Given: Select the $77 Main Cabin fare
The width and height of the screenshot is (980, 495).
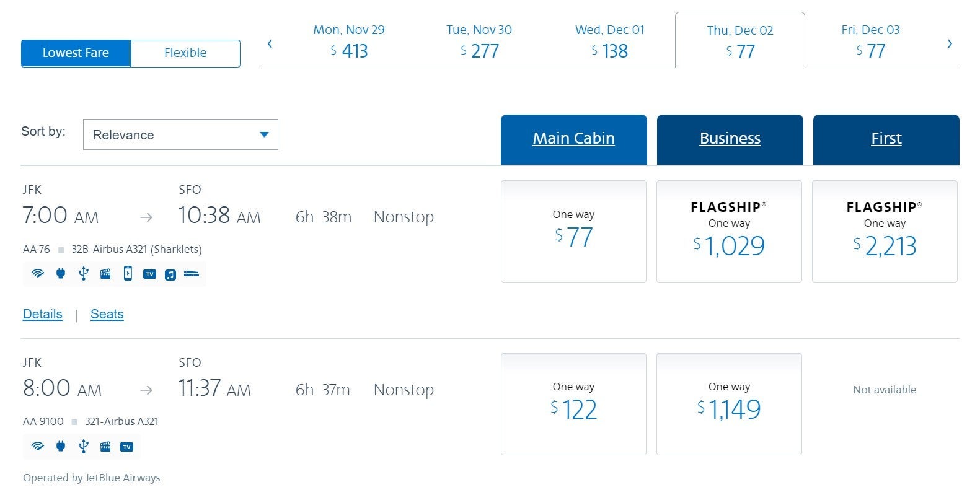Looking at the screenshot, I should pyautogui.click(x=573, y=231).
